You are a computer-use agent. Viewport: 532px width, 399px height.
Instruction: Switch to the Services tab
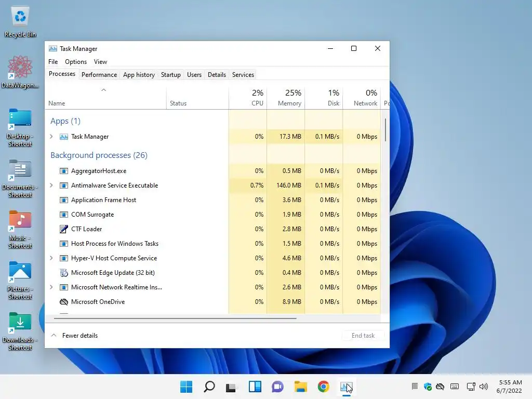pyautogui.click(x=243, y=75)
